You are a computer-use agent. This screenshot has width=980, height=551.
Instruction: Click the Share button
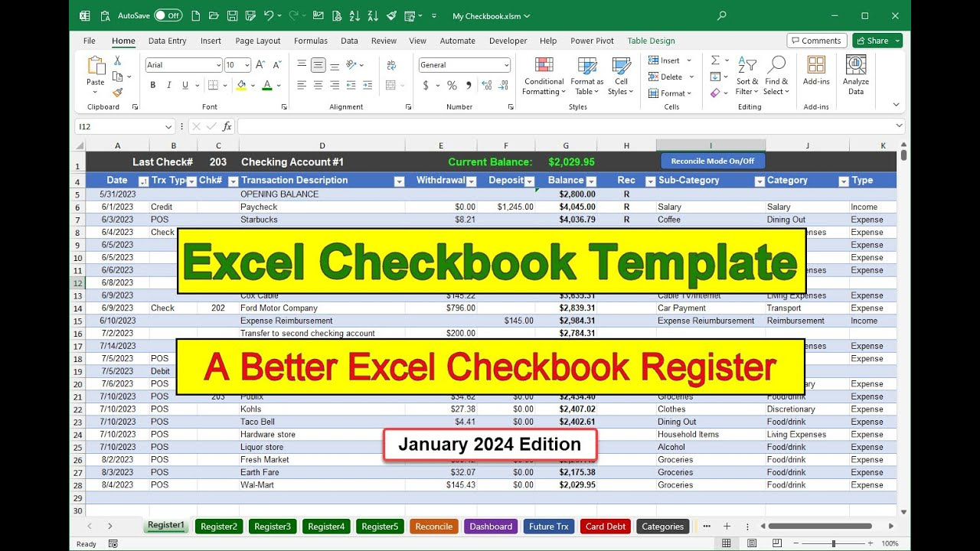tap(877, 41)
